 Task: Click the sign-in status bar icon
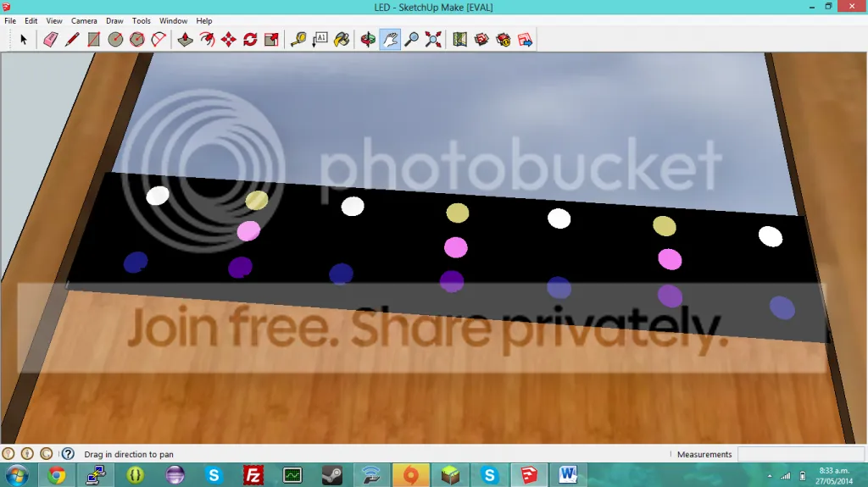[46, 454]
